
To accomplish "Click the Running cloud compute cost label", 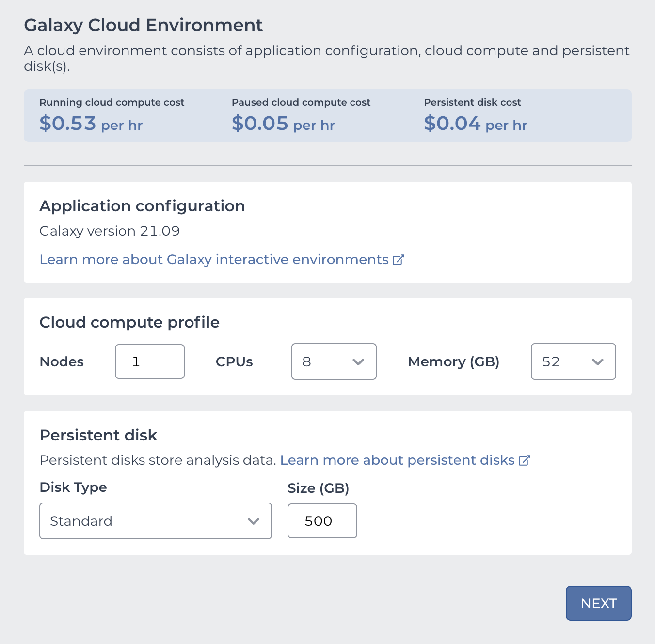I will tap(112, 102).
